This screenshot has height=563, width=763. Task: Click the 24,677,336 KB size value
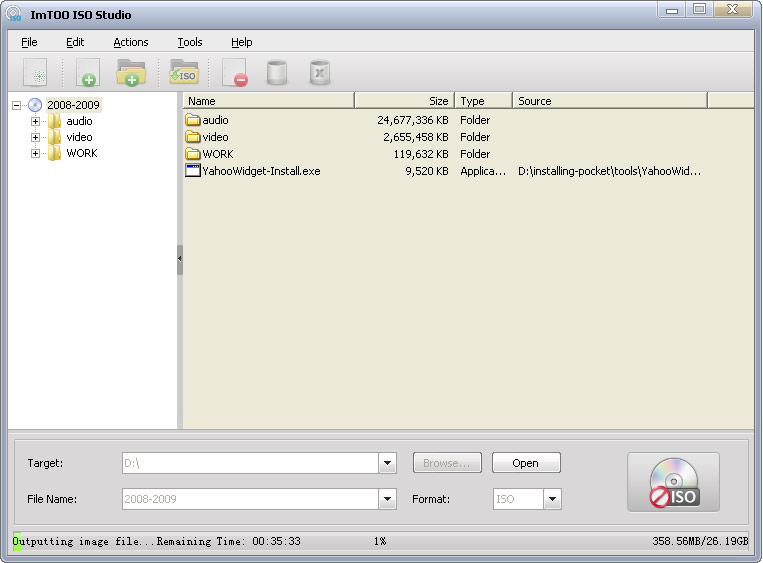pos(413,120)
